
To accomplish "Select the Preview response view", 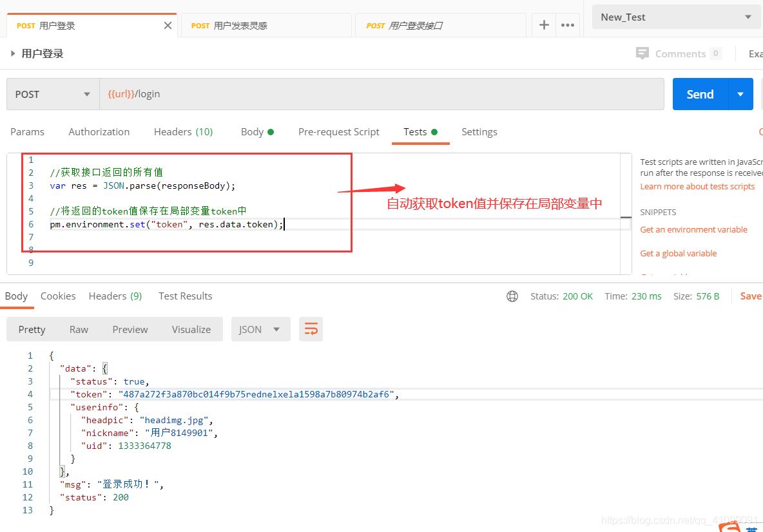I will click(130, 329).
